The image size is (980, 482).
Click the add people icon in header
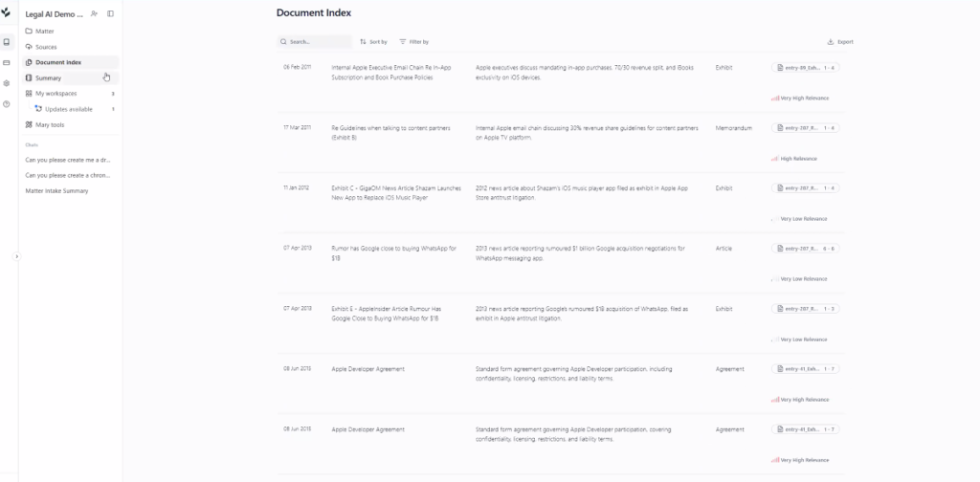(94, 13)
